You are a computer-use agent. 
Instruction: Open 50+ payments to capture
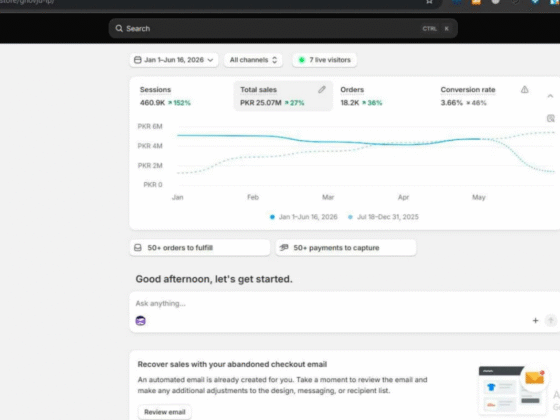click(x=346, y=248)
